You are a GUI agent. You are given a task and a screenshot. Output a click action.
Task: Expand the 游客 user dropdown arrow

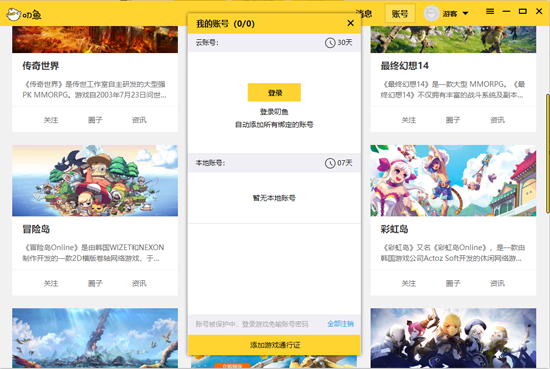click(465, 14)
